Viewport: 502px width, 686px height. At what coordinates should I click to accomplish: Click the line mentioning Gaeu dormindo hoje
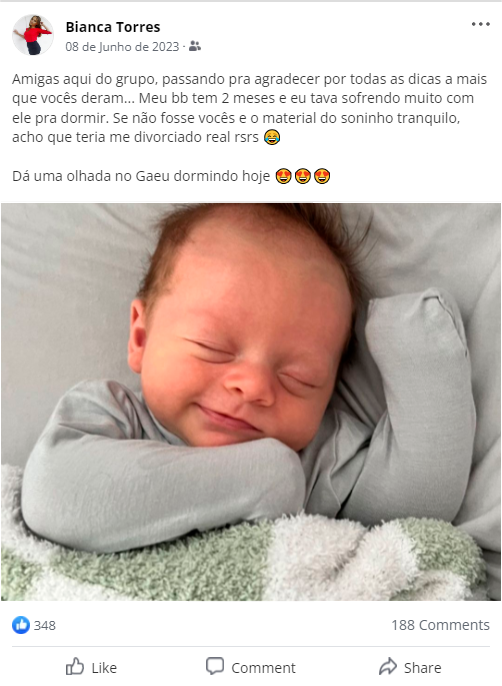tap(171, 176)
